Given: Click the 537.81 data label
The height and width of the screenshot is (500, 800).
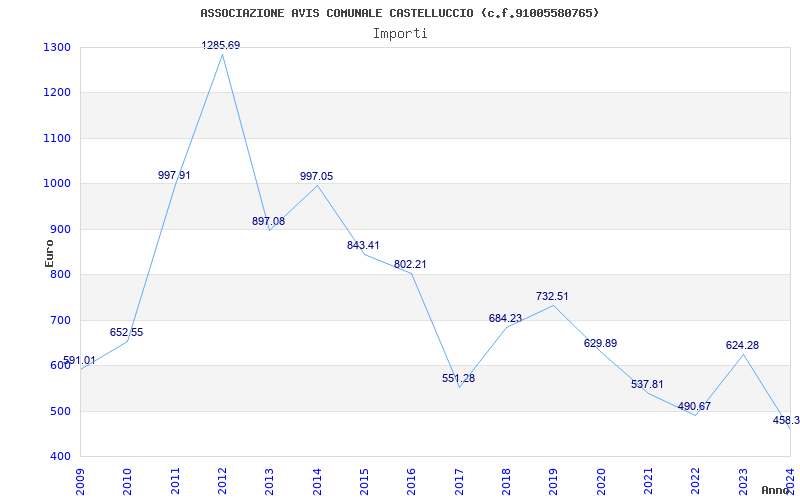Looking at the screenshot, I should (x=647, y=385).
